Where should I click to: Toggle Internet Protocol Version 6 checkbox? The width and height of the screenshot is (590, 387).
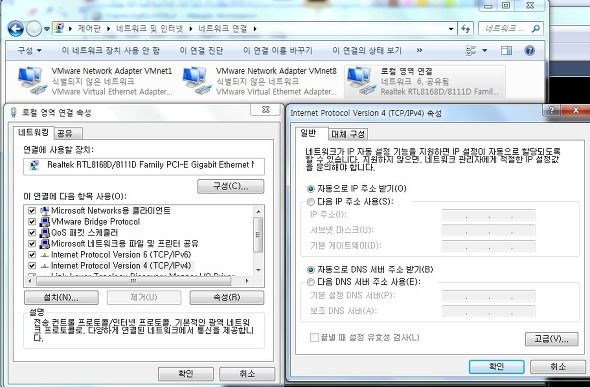(32, 255)
